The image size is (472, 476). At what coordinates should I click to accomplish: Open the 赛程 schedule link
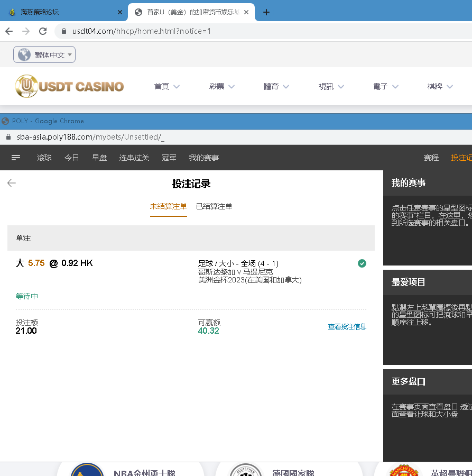click(x=431, y=158)
